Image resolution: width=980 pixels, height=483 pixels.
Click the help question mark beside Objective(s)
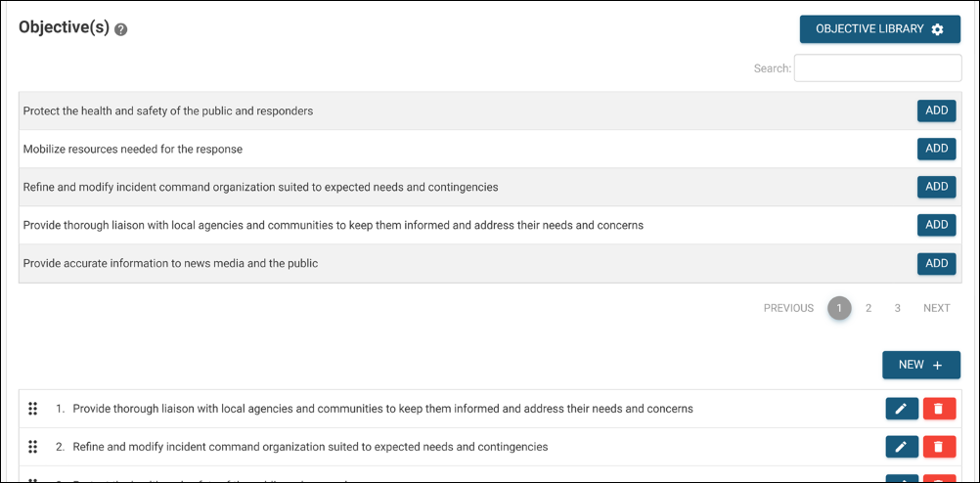121,29
